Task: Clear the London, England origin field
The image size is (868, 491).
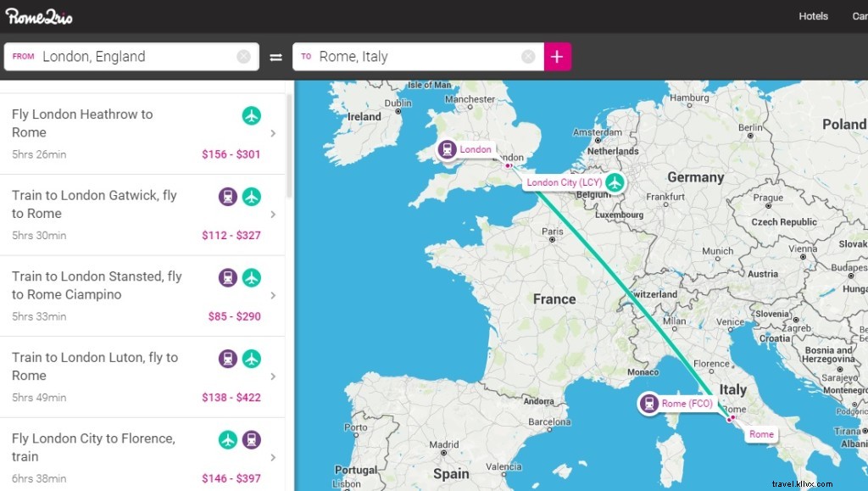Action: [x=243, y=56]
